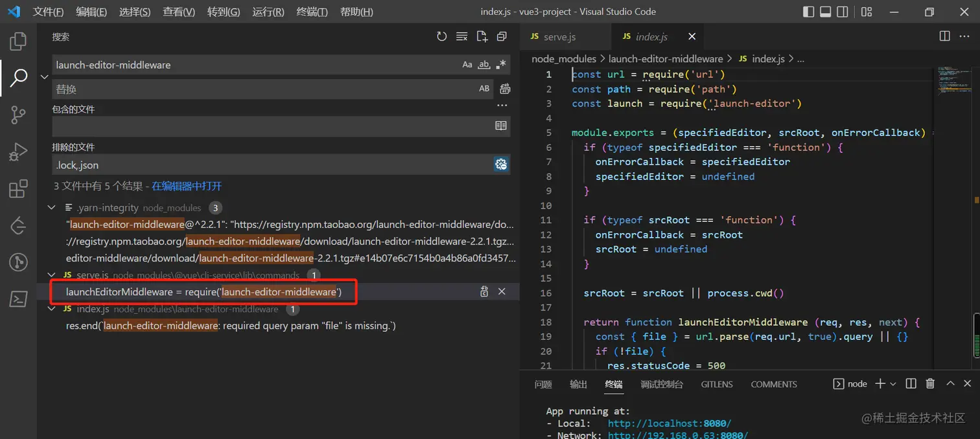
Task: Click the editor vertical scrollbar
Action: pos(976,217)
